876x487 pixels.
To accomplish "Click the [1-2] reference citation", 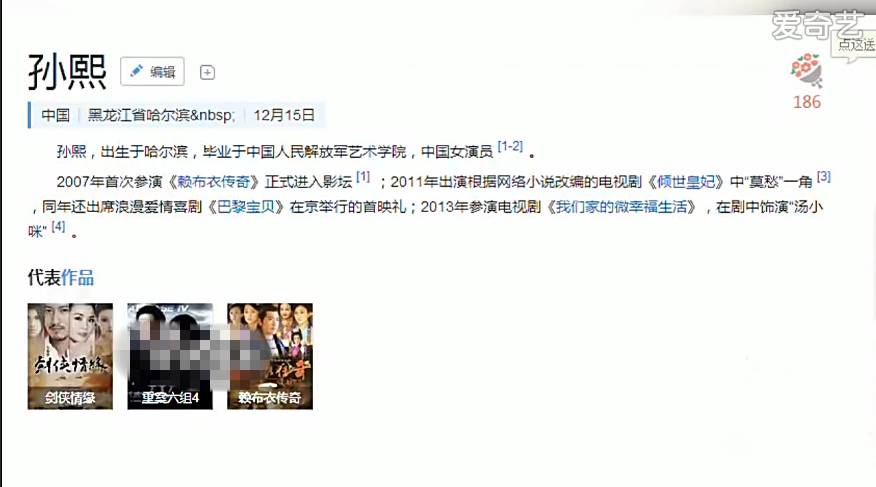I will pyautogui.click(x=510, y=146).
